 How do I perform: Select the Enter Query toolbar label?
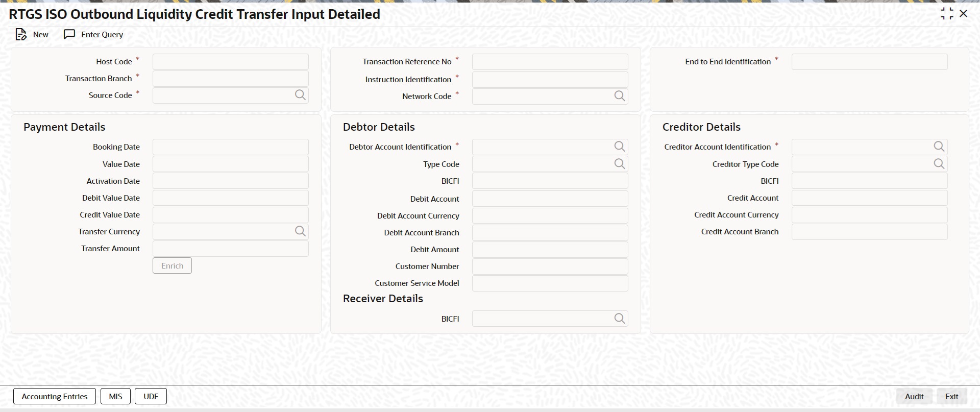tap(102, 35)
